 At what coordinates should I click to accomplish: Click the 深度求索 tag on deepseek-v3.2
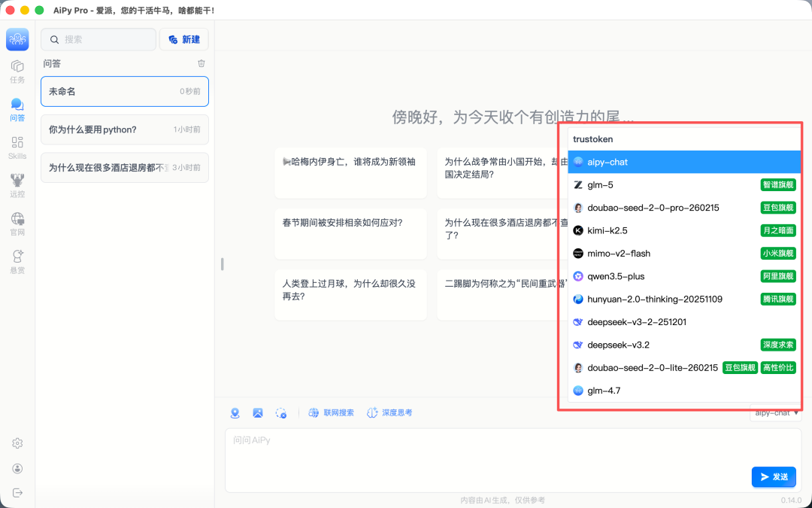[778, 345]
